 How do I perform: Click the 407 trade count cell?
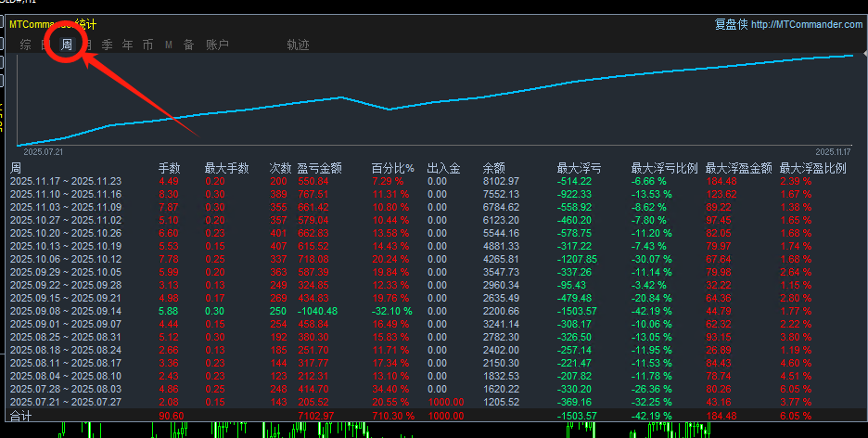click(278, 247)
